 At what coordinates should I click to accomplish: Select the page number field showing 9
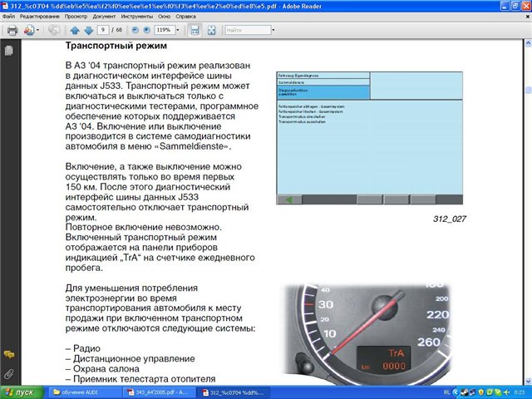point(103,30)
